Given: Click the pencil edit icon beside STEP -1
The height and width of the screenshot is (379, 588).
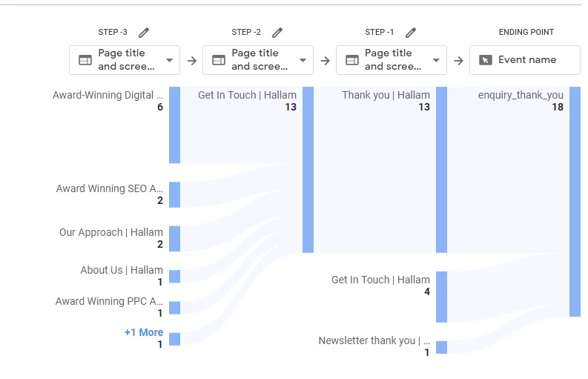Looking at the screenshot, I should [x=411, y=33].
